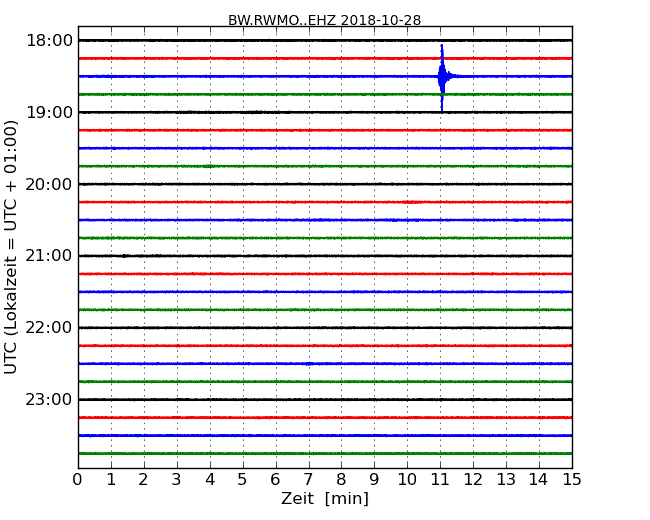Viewport: 650px width, 520px height.
Task: Click x-axis tick label 8
Action: click(x=341, y=479)
